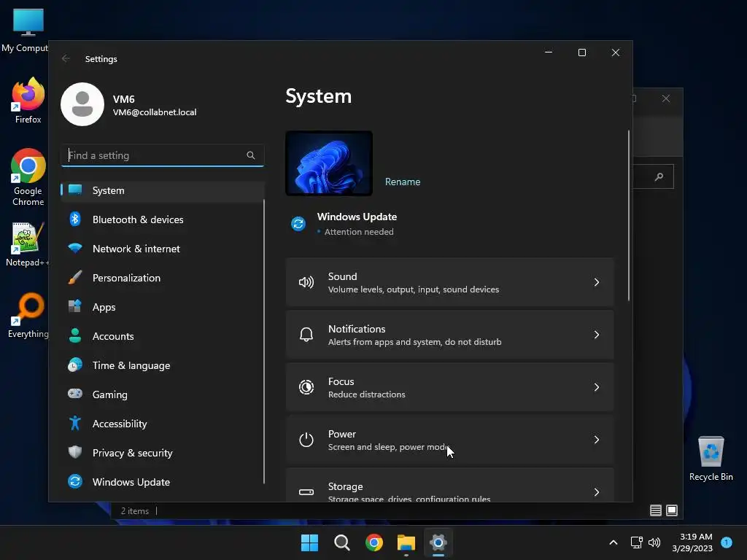Click the Notifications bell icon

click(x=306, y=335)
